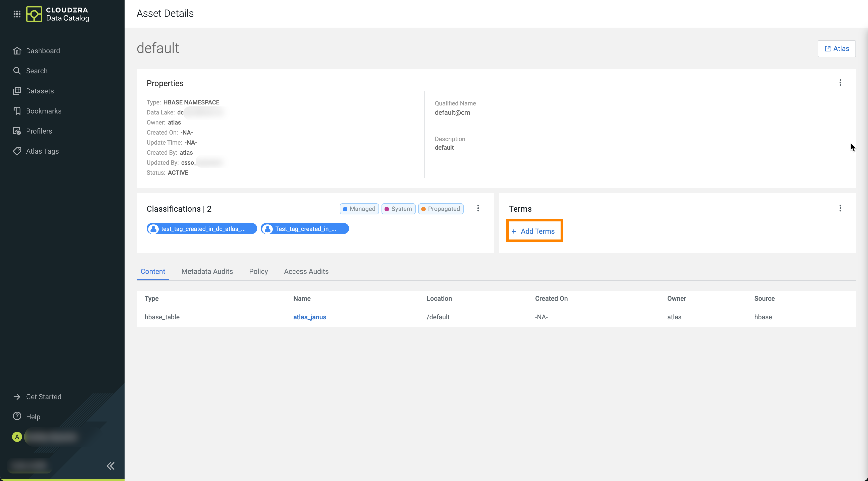Click the Add Terms button
The height and width of the screenshot is (481, 868).
[x=534, y=231]
